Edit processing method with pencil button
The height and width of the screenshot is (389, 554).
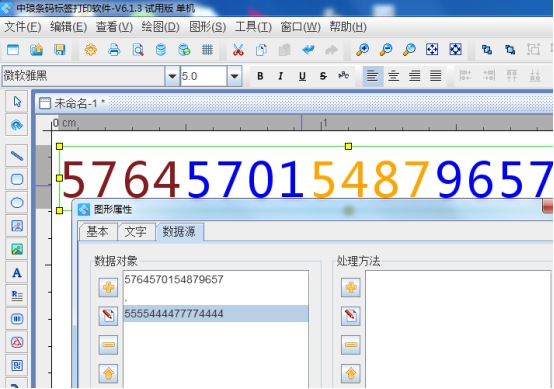(350, 316)
